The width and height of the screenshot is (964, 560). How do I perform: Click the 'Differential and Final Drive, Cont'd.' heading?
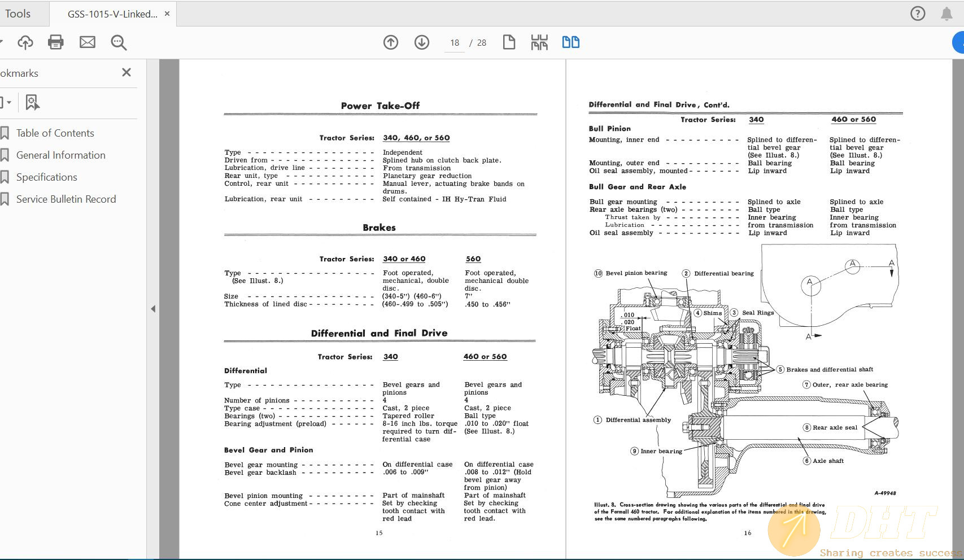(x=659, y=104)
